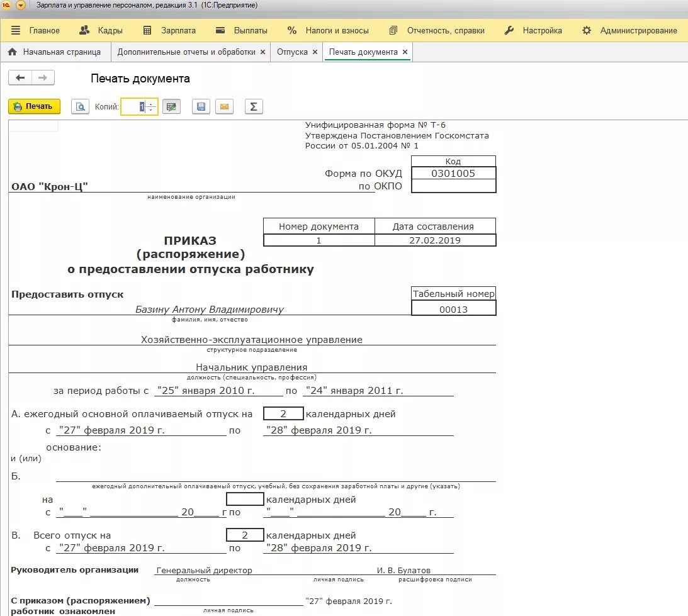Click the hamburger icon next to Главное
This screenshot has width=688, height=616.
(x=16, y=30)
